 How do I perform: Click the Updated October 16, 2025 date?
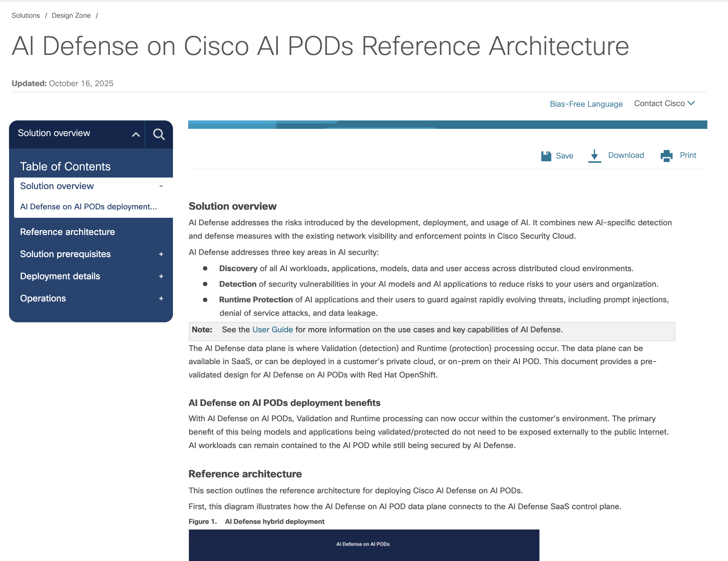pos(63,83)
